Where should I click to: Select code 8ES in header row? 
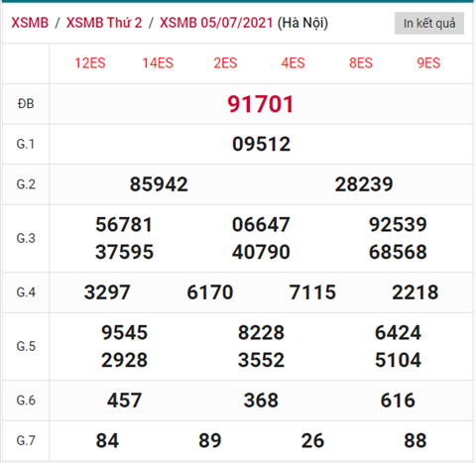361,63
